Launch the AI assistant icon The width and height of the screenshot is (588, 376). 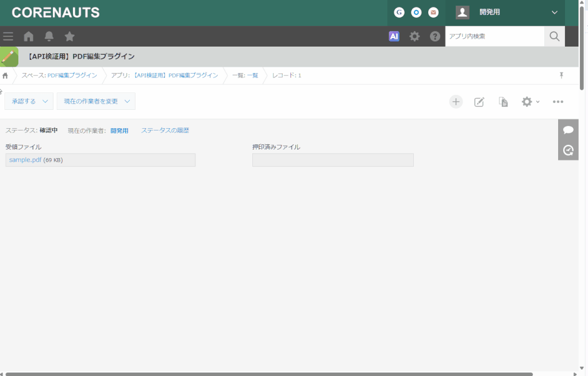point(394,36)
